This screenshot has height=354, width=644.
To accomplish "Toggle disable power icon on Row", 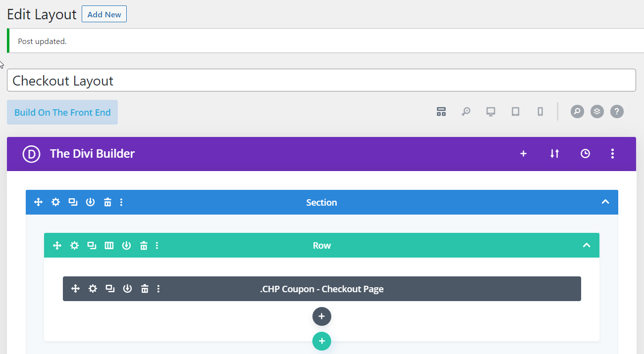I will click(126, 245).
